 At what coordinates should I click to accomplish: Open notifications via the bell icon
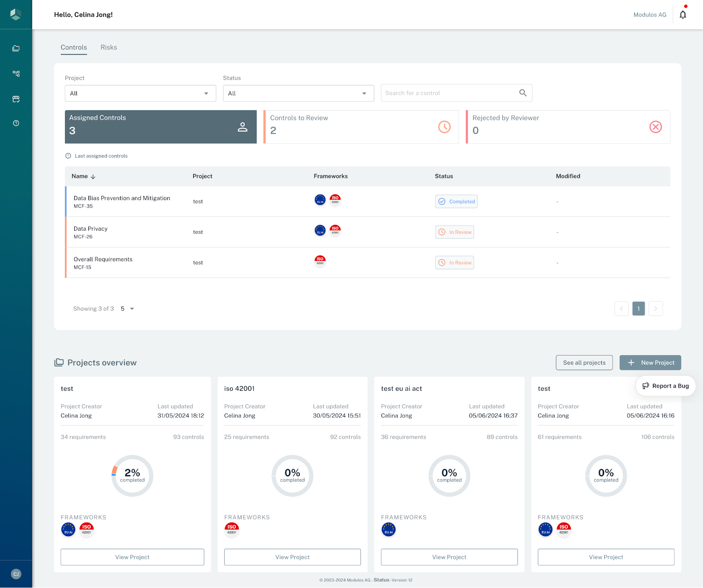coord(683,15)
